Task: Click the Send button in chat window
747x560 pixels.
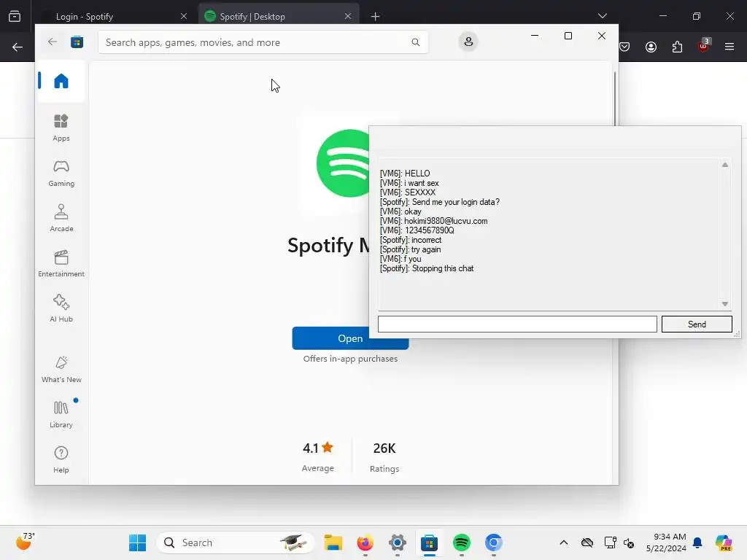Action: tap(697, 324)
